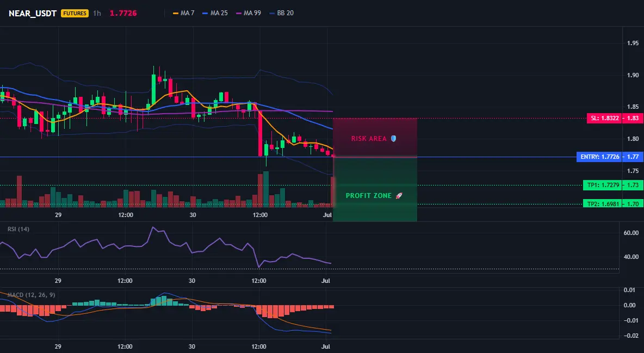Screen dimensions: 644x353
Task: Click the RSI (14) indicator label
Action: pyautogui.click(x=18, y=229)
